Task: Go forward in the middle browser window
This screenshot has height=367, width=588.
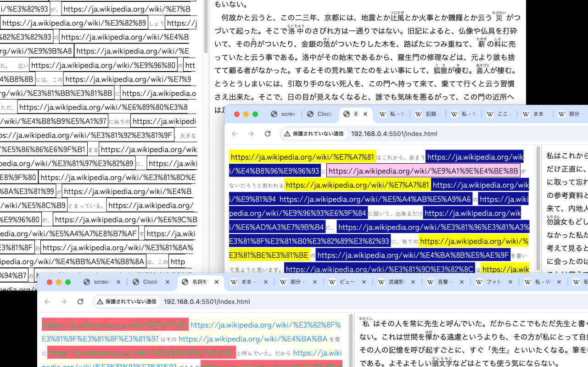Action: 251,134
